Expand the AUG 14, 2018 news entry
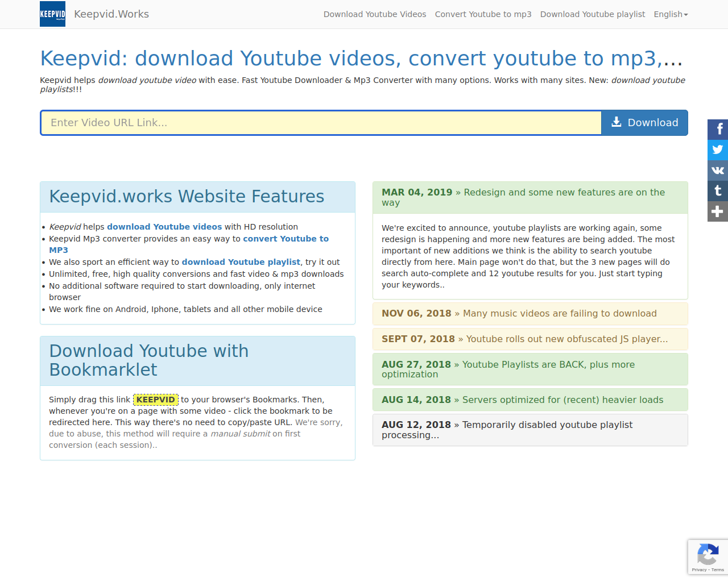 (x=530, y=400)
